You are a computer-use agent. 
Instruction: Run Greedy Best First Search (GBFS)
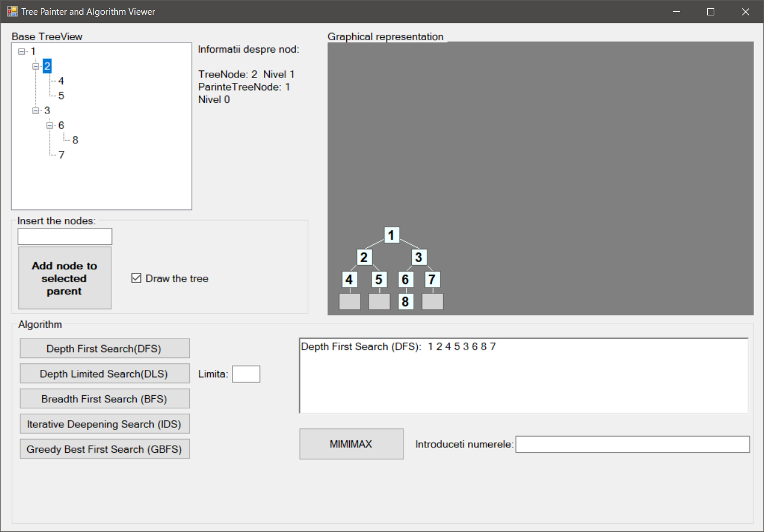click(x=105, y=449)
